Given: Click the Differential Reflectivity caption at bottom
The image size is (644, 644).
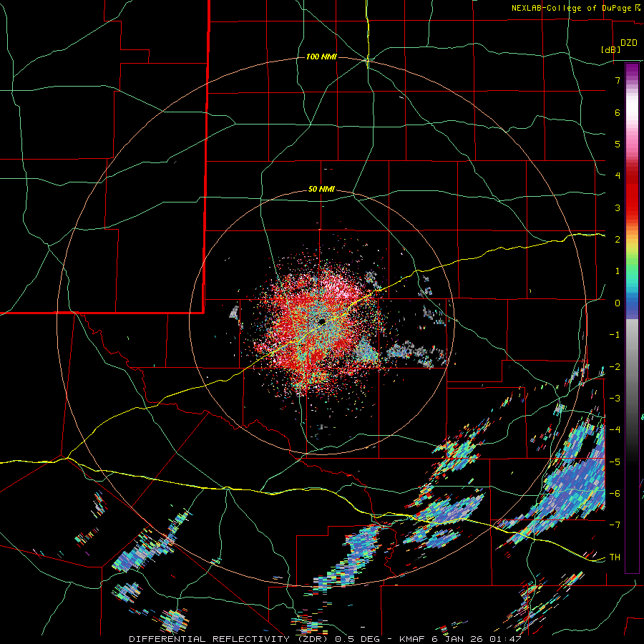Looking at the screenshot, I should click(x=325, y=639).
